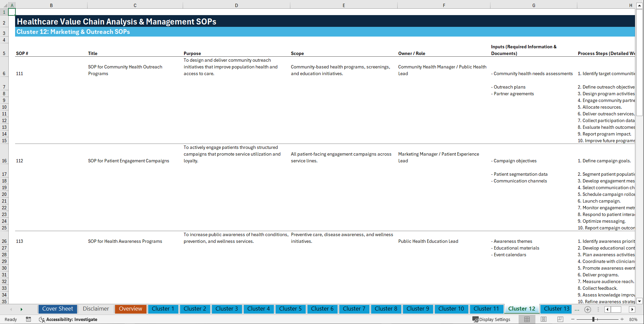Image resolution: width=644 pixels, height=324 pixels.
Task: Click the 80% zoom level button
Action: 633,319
